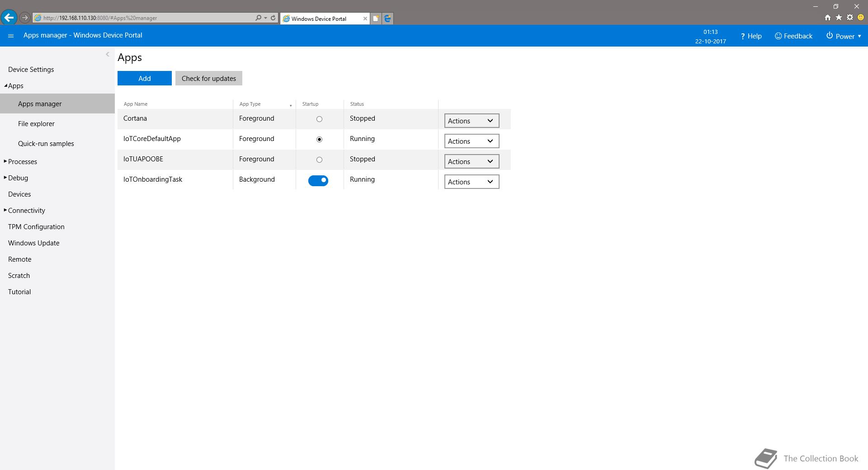Image resolution: width=868 pixels, height=470 pixels.
Task: Toggle the IoTOnboardingTask startup switch off
Action: tap(318, 180)
